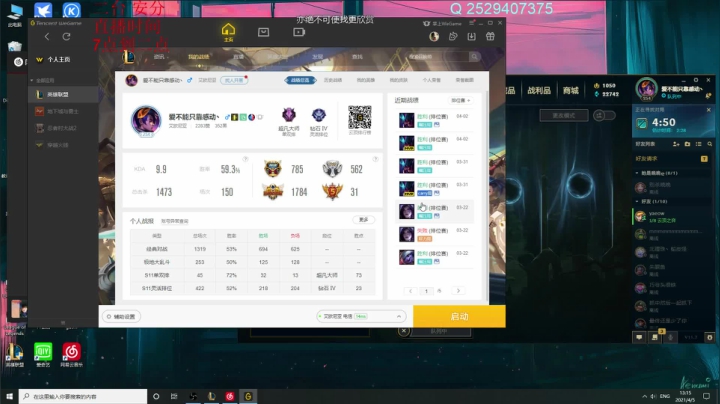
Task: Open 商城 tab in LoL client
Action: pyautogui.click(x=571, y=90)
